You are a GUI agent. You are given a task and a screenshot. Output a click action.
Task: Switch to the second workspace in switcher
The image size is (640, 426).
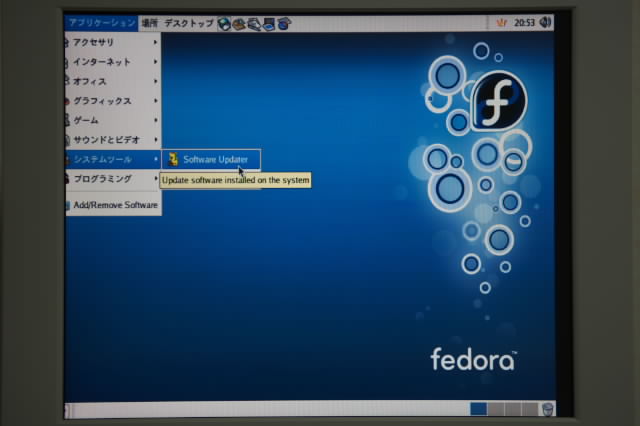point(496,409)
